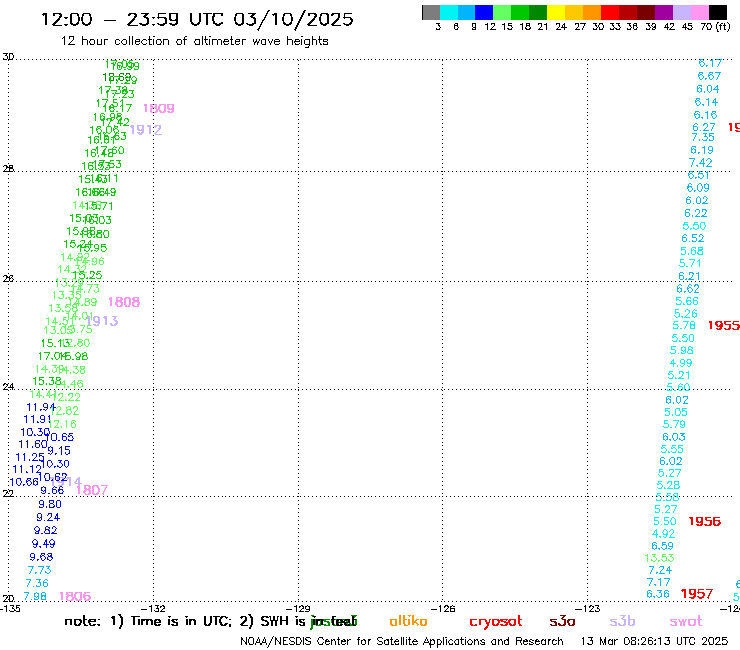Click the '4.92' wave height value
Screen dimensions: 740x650
tap(664, 533)
